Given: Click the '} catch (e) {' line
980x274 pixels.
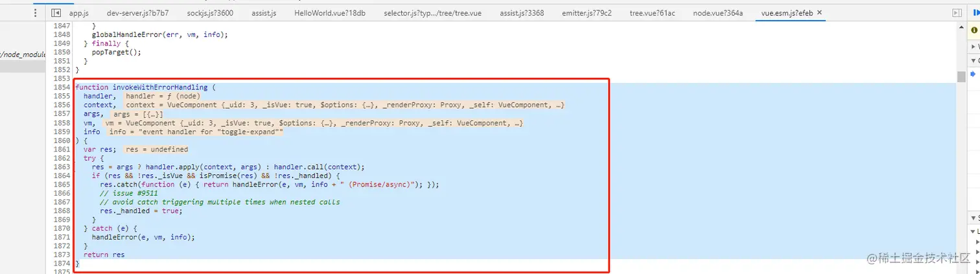Looking at the screenshot, I should [110, 228].
